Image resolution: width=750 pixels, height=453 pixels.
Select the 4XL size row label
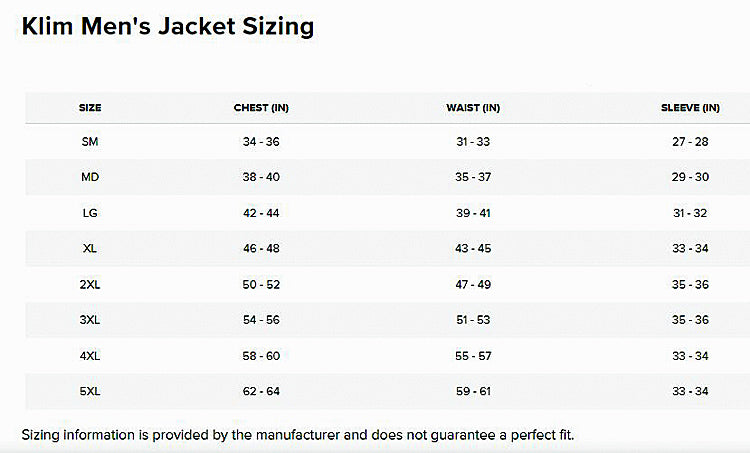(x=90, y=356)
